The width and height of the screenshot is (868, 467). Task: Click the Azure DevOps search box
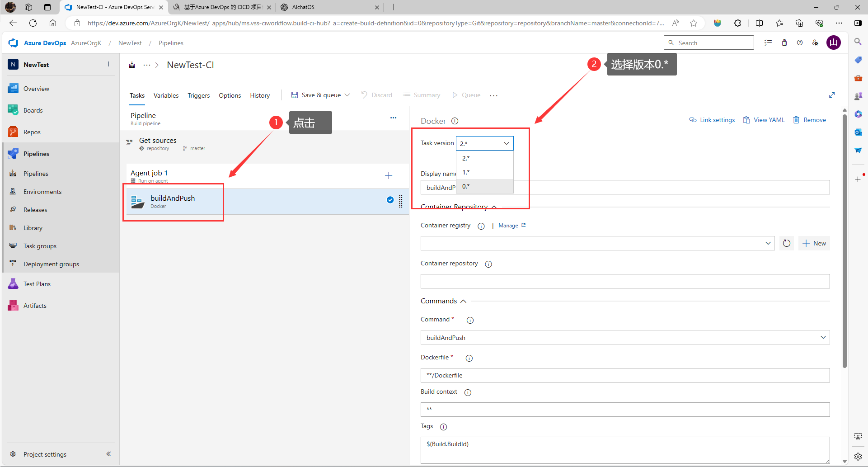pos(709,42)
